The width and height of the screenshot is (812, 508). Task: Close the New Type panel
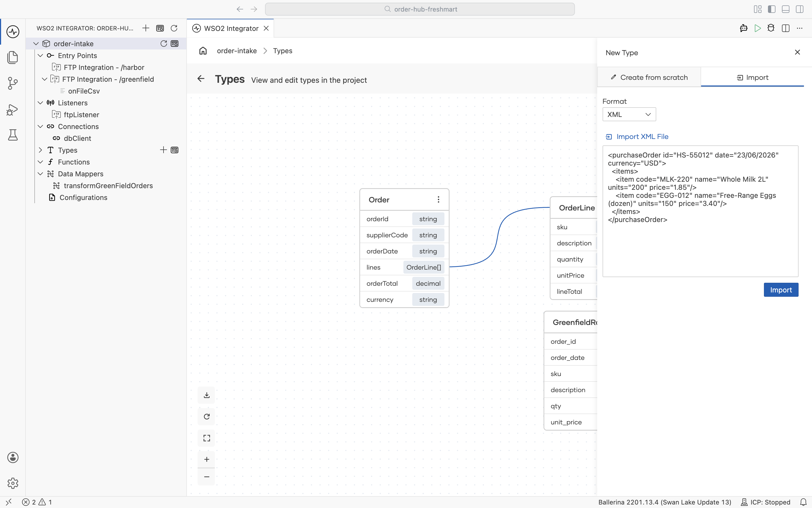click(x=798, y=52)
